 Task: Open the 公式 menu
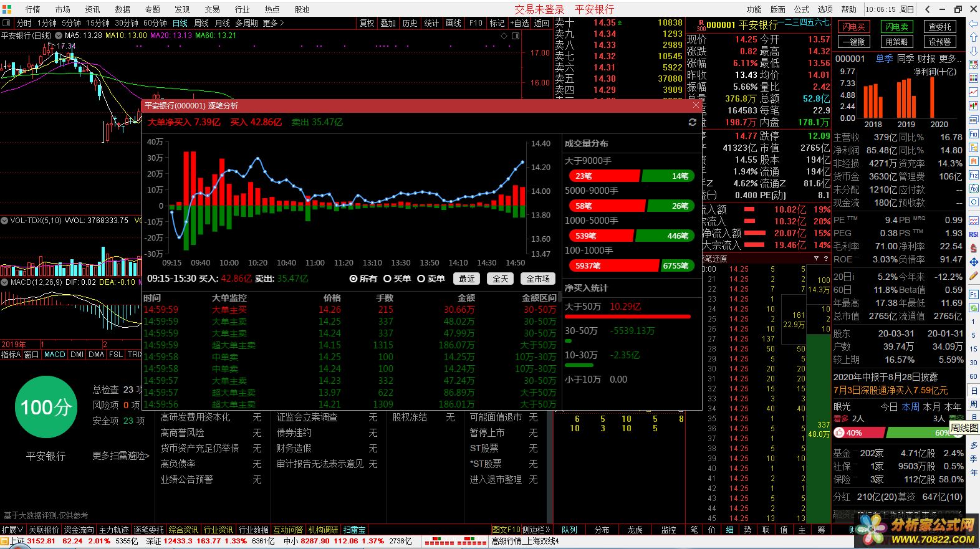pyautogui.click(x=802, y=9)
